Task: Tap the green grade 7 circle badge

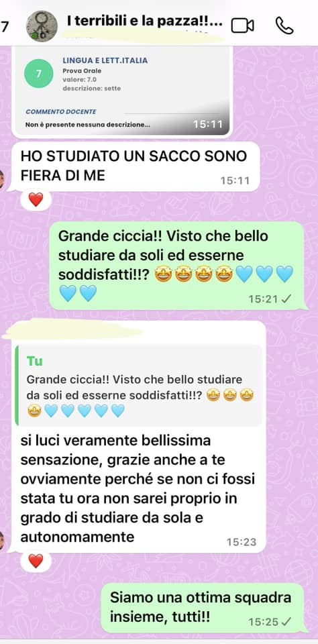Action: [39, 74]
